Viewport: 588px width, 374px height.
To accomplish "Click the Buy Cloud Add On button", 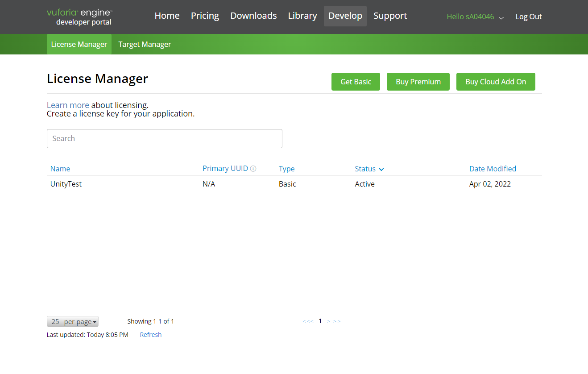I will tap(496, 82).
